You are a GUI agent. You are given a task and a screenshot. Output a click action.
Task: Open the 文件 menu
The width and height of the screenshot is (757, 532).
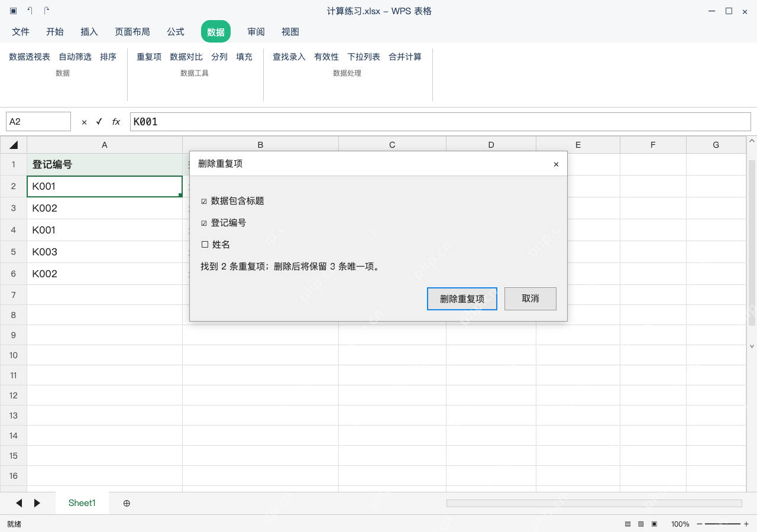[21, 32]
